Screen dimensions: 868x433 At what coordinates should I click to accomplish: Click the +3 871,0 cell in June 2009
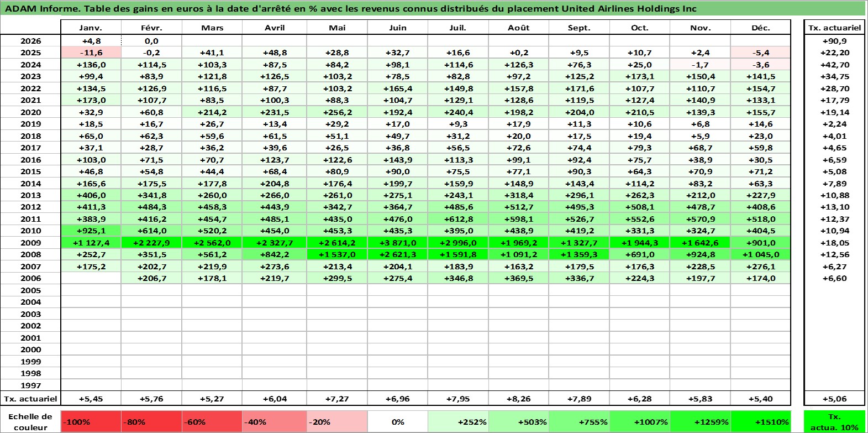tap(397, 243)
